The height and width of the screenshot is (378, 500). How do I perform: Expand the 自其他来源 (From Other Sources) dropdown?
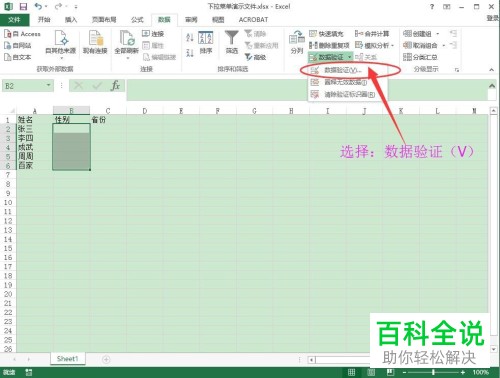click(61, 58)
